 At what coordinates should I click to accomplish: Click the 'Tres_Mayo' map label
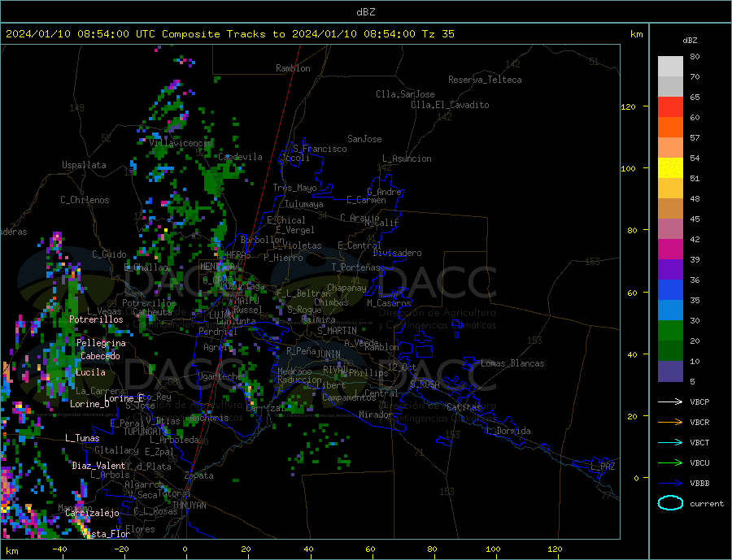294,188
